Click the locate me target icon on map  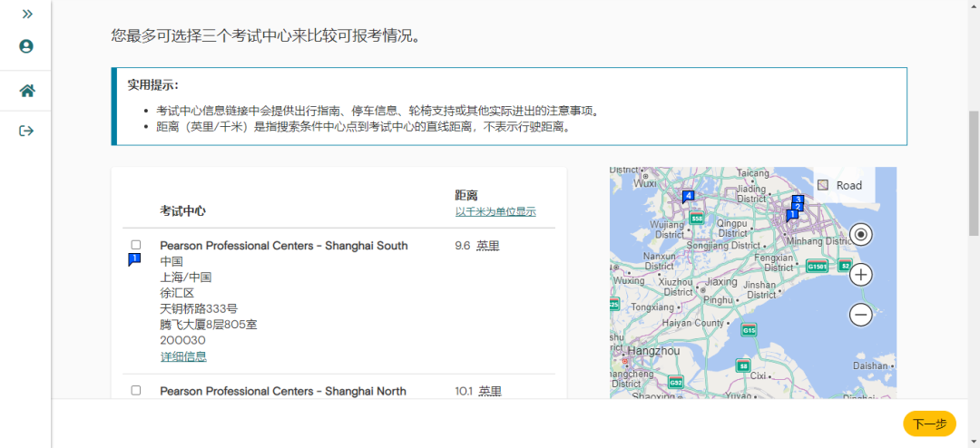[x=860, y=234]
